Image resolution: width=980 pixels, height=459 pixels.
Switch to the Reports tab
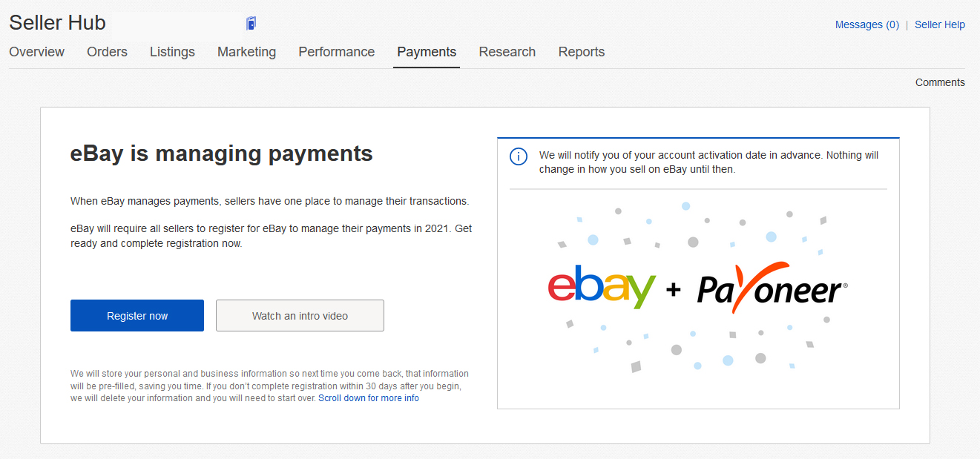pyautogui.click(x=582, y=52)
